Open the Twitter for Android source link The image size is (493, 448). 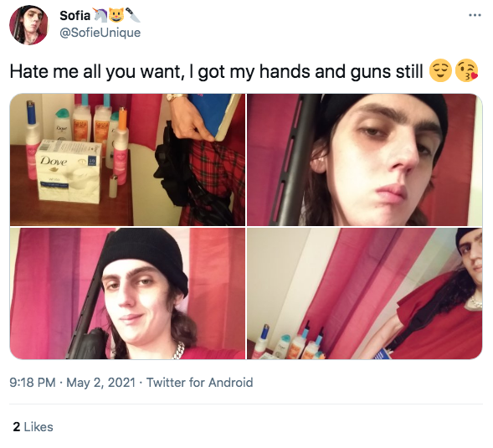tap(200, 383)
